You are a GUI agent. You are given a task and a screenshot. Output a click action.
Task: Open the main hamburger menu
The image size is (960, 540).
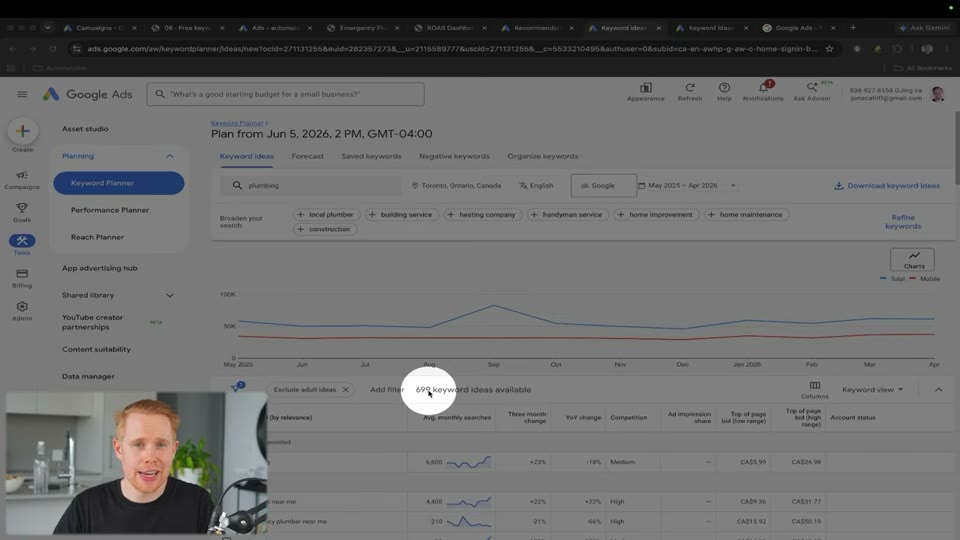22,94
